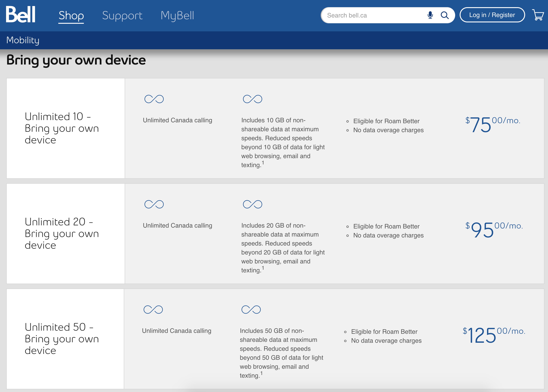Open the Shop menu
This screenshot has height=392, width=548.
coord(71,15)
